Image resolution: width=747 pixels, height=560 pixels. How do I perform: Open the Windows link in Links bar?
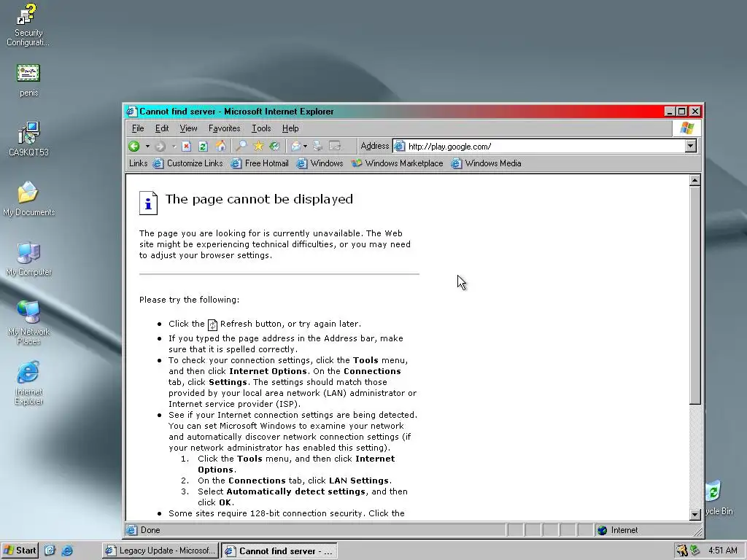320,163
